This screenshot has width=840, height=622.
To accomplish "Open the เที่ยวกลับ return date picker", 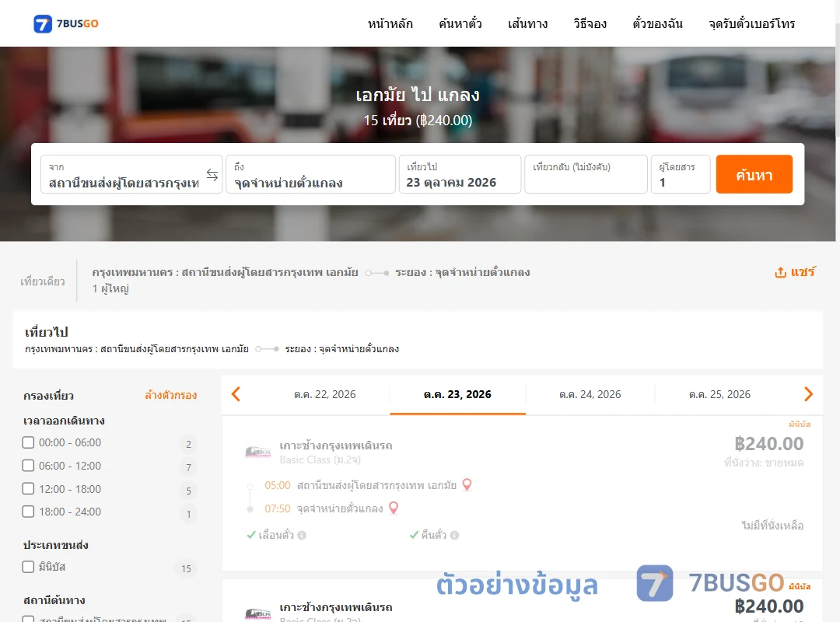I will pos(586,174).
